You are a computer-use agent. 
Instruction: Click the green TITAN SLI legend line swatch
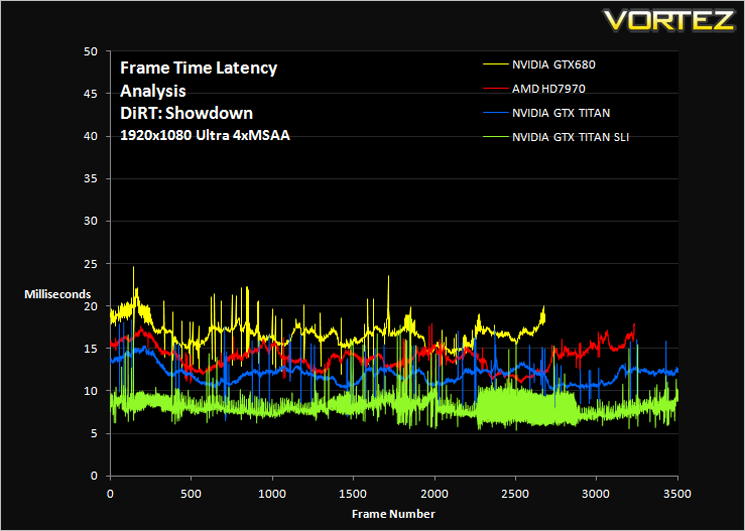496,138
